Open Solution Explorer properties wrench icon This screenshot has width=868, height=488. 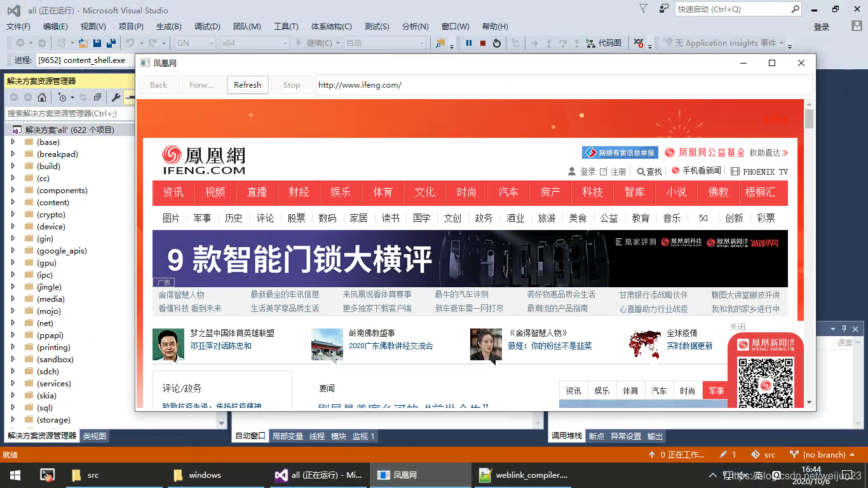(x=116, y=97)
